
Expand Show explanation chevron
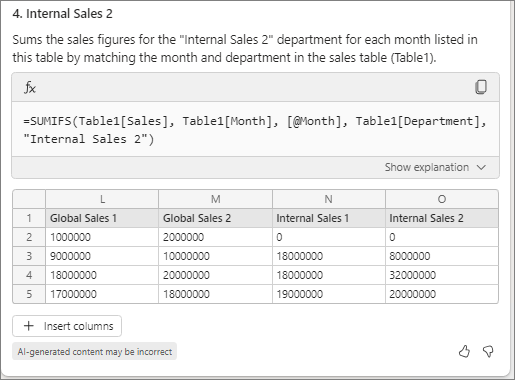(x=481, y=167)
